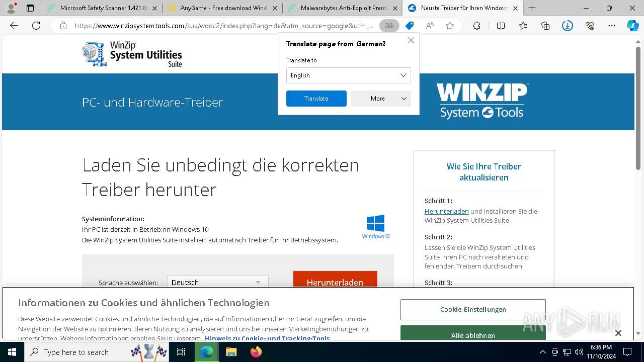644x362 pixels.
Task: Click the More button in translate popup
Action: (x=381, y=99)
